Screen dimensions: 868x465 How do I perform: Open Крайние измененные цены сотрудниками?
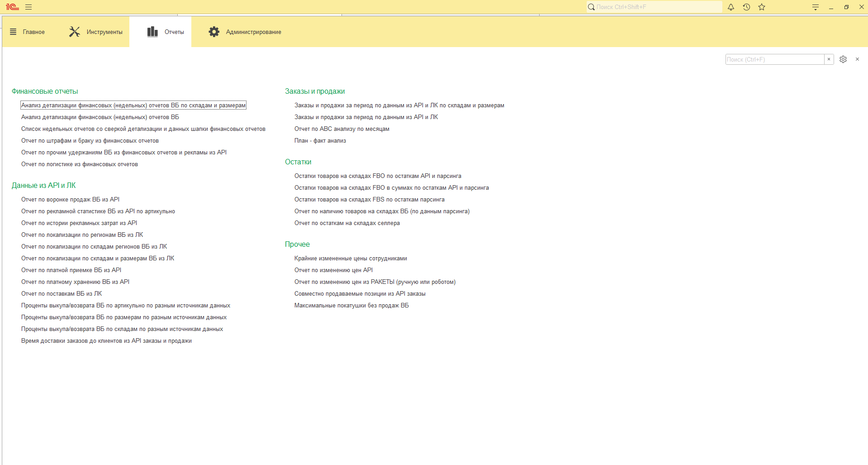tap(351, 258)
